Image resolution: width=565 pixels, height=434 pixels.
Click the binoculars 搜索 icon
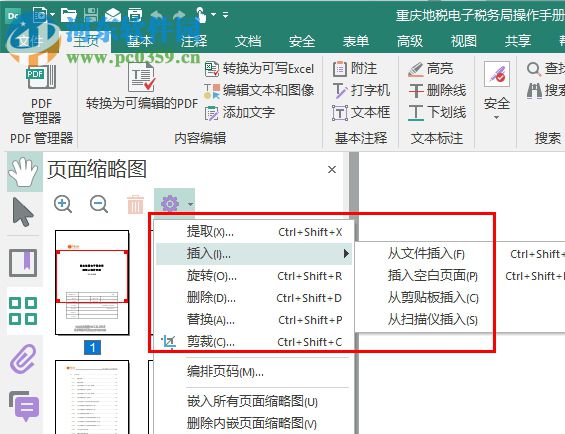534,90
